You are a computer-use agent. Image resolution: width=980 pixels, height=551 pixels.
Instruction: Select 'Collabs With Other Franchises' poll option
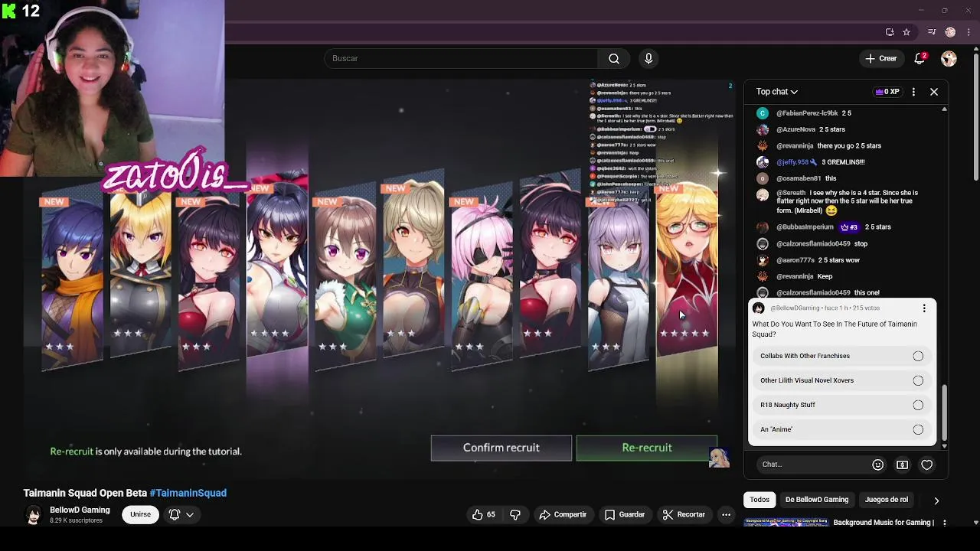[841, 356]
